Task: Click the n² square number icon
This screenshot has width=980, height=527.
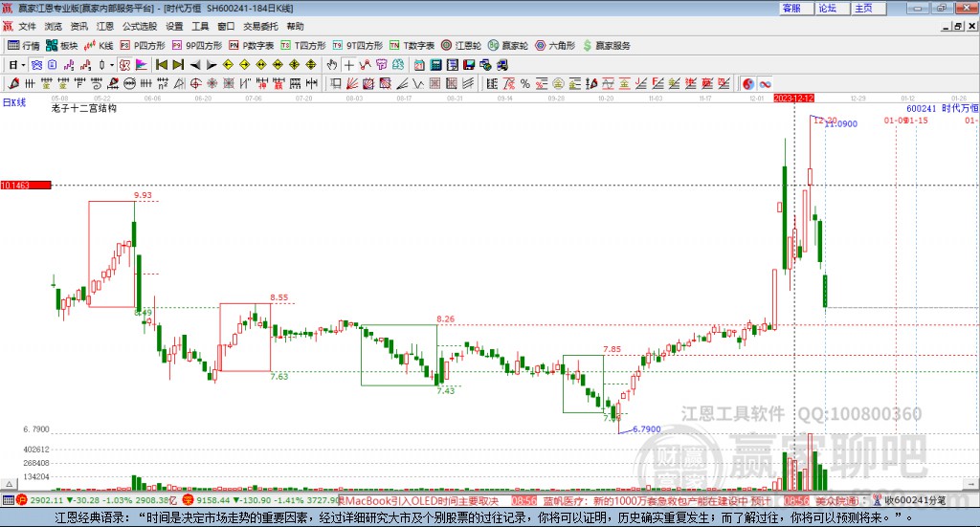Action: point(163,83)
